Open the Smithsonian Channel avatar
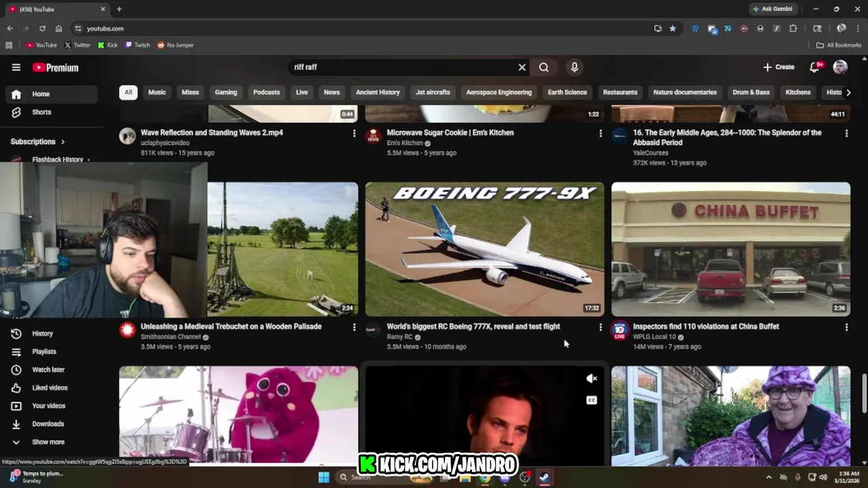 [127, 330]
